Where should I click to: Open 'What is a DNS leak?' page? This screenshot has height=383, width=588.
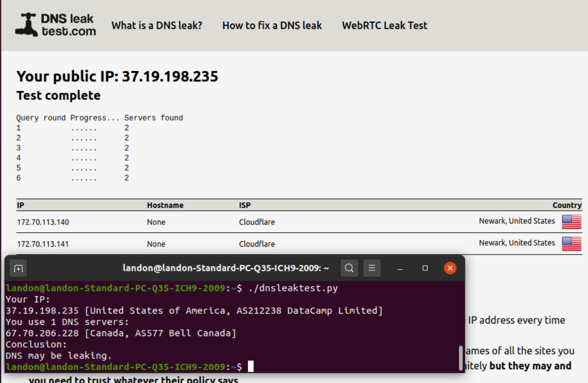coord(157,26)
